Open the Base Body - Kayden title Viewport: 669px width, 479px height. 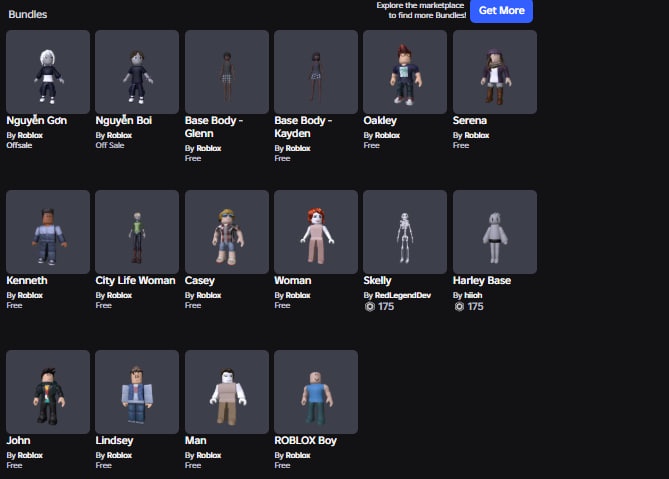[303, 127]
